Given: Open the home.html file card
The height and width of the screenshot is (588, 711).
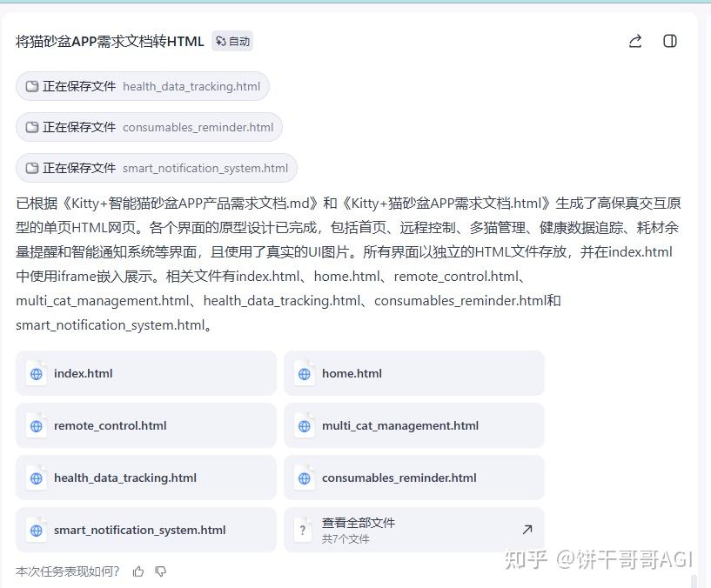Looking at the screenshot, I should click(x=414, y=373).
